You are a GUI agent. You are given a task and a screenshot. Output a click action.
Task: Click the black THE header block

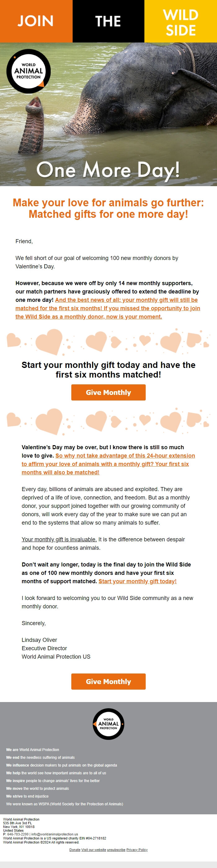click(108, 21)
